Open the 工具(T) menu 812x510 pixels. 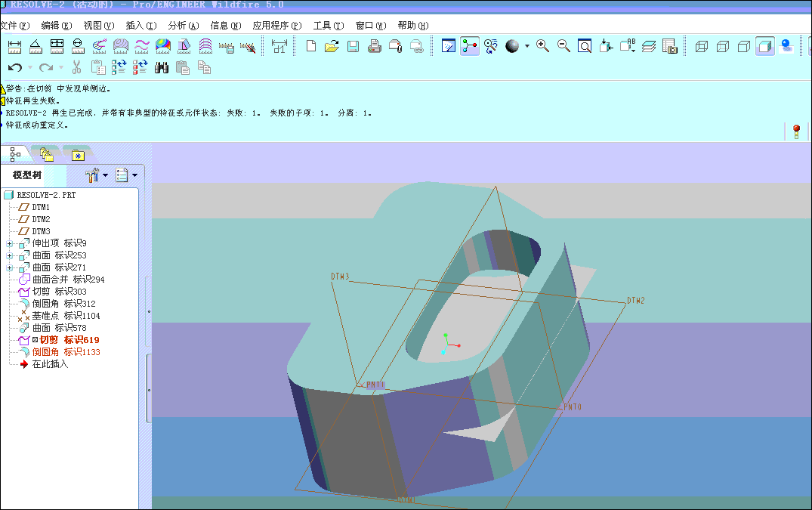tap(329, 26)
